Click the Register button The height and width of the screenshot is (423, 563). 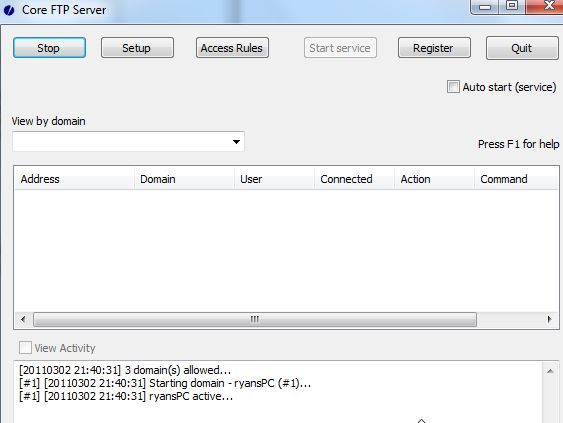point(434,48)
